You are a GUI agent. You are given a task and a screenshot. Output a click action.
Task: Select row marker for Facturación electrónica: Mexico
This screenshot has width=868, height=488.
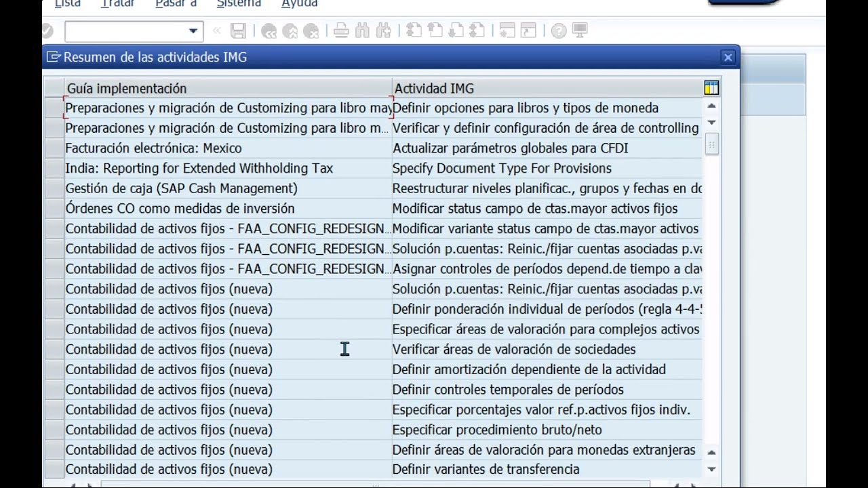point(54,148)
